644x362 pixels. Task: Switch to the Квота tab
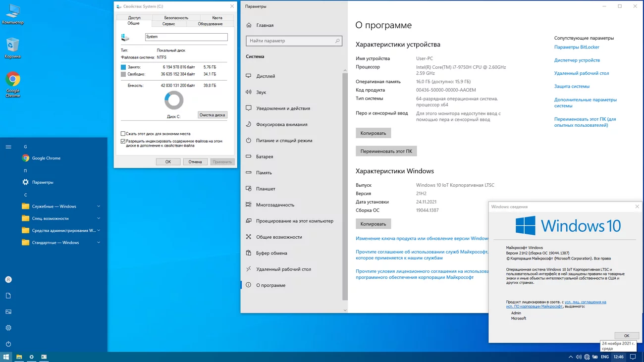[217, 18]
